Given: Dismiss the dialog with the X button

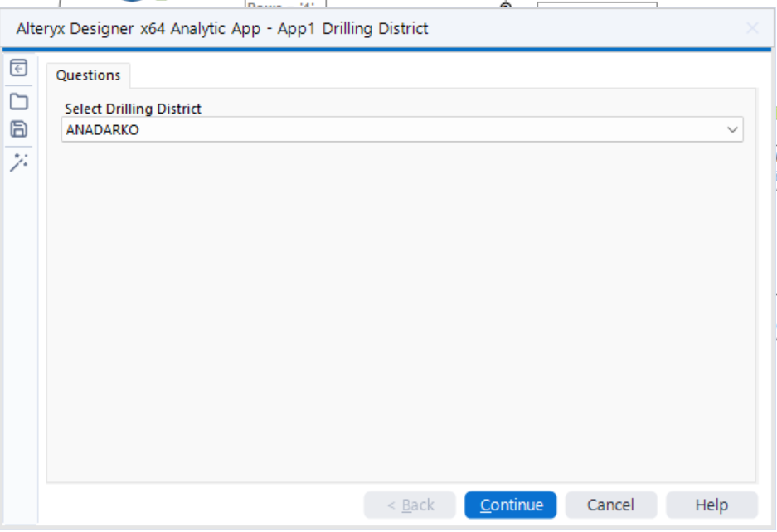Looking at the screenshot, I should (752, 27).
